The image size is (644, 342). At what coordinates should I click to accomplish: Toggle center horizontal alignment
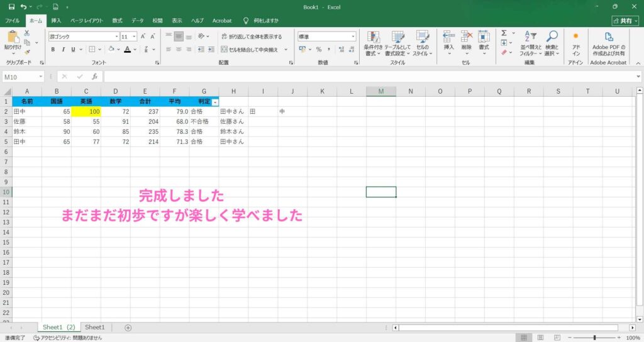179,49
